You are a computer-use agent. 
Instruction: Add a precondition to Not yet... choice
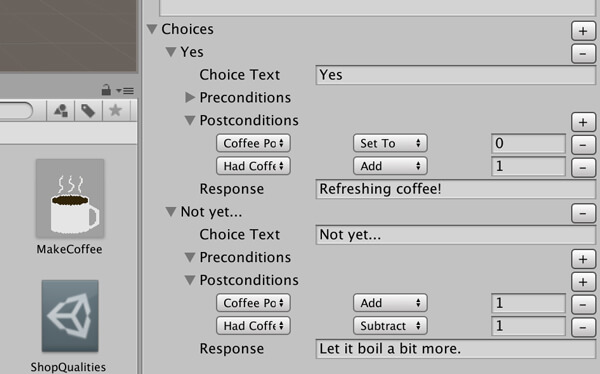(x=583, y=259)
